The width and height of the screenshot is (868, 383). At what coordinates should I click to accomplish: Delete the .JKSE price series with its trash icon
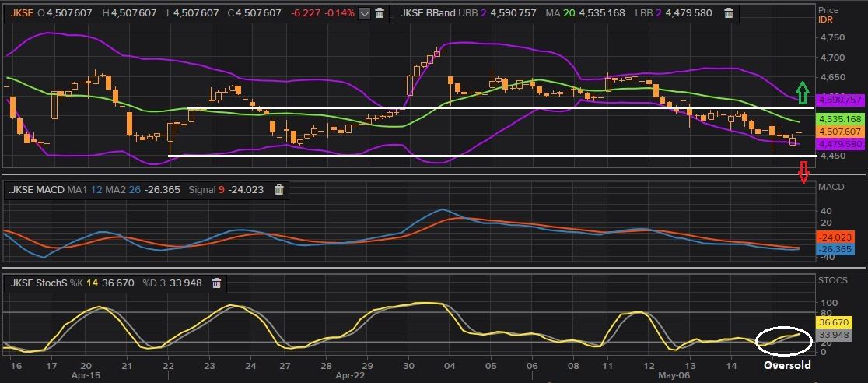click(x=380, y=13)
